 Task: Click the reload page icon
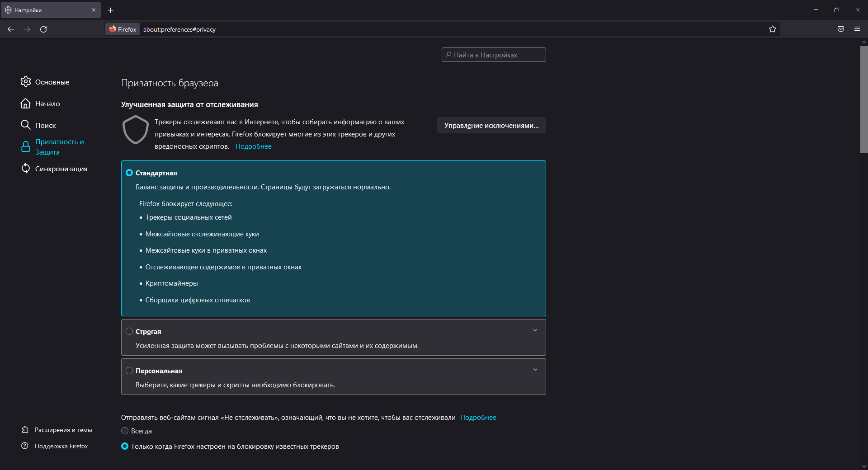(43, 29)
